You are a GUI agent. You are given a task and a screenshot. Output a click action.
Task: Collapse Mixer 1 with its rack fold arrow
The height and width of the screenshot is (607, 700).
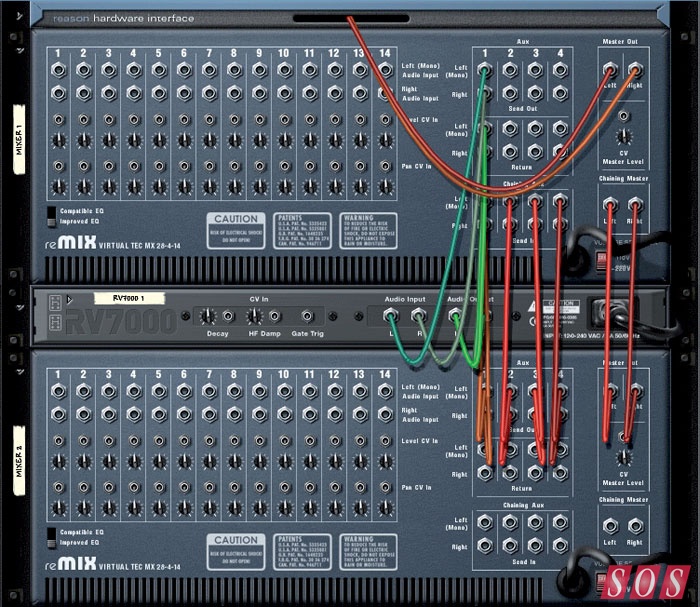coord(20,50)
